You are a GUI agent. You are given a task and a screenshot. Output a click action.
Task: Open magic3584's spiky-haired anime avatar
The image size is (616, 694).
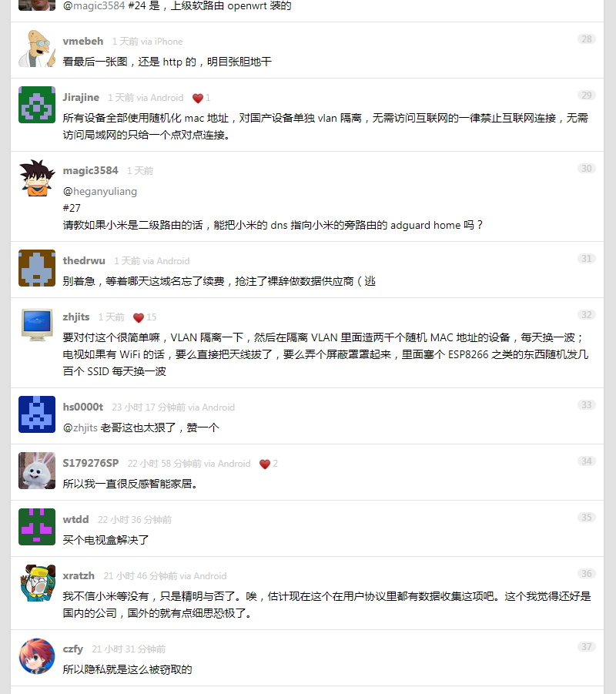pyautogui.click(x=37, y=178)
